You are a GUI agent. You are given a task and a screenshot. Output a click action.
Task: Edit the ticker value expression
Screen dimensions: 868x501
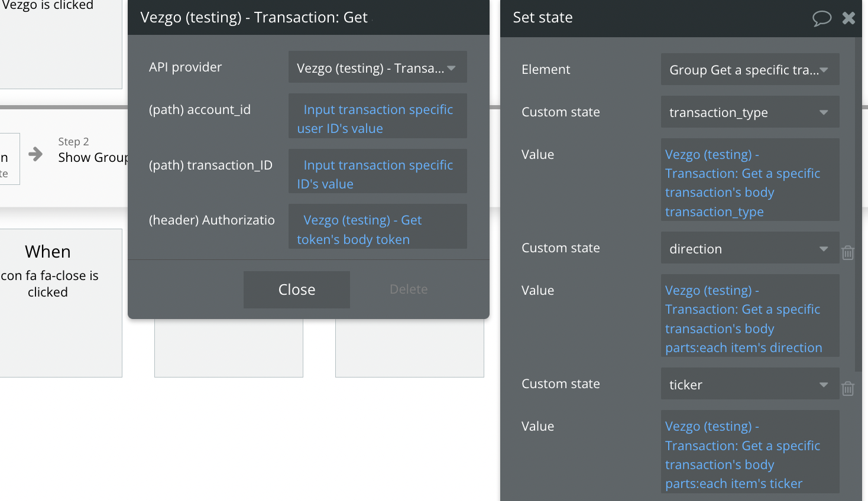click(750, 454)
